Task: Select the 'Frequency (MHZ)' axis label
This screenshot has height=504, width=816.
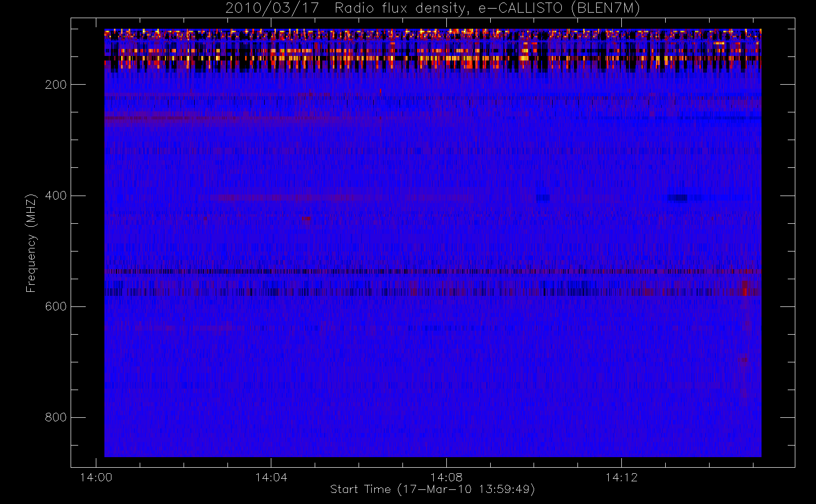Action: pos(31,243)
